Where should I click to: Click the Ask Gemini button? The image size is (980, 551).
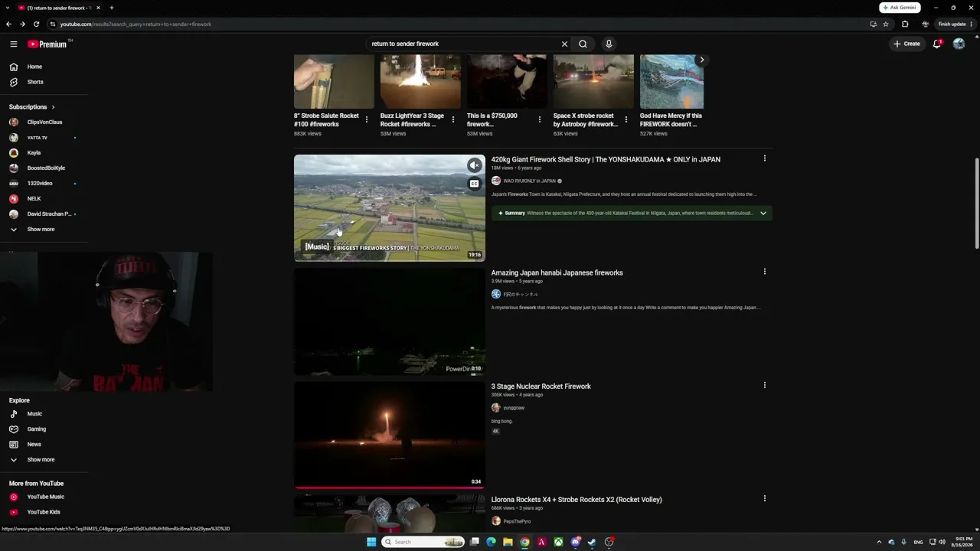(x=900, y=8)
